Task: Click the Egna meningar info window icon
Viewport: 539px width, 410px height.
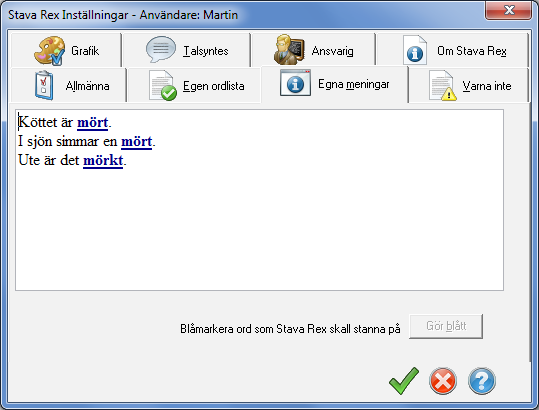Action: coord(295,83)
